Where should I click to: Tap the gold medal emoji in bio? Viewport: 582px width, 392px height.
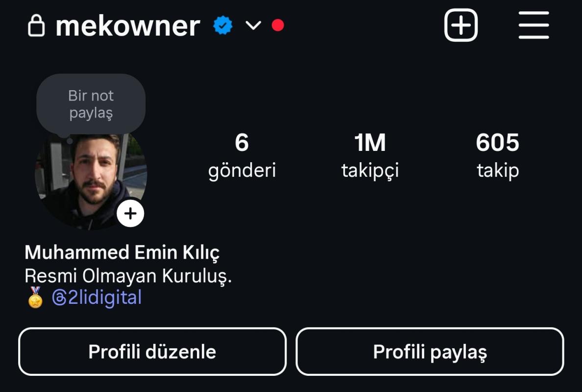tap(35, 297)
